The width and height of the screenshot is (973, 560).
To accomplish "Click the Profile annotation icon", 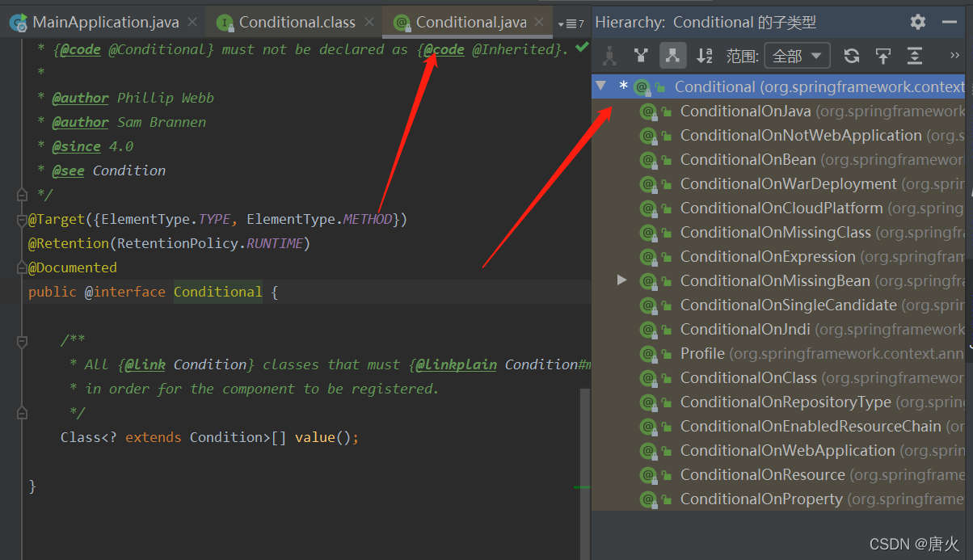I will coord(647,353).
